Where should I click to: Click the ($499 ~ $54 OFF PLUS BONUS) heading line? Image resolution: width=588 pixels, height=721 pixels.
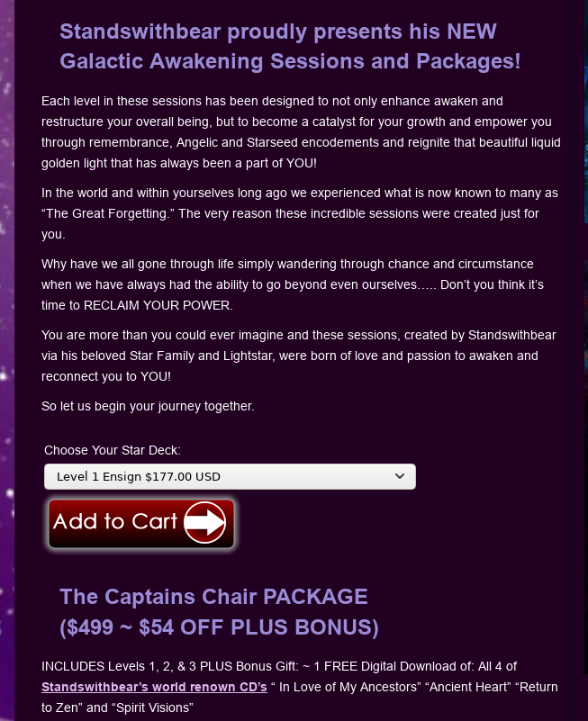click(x=219, y=627)
